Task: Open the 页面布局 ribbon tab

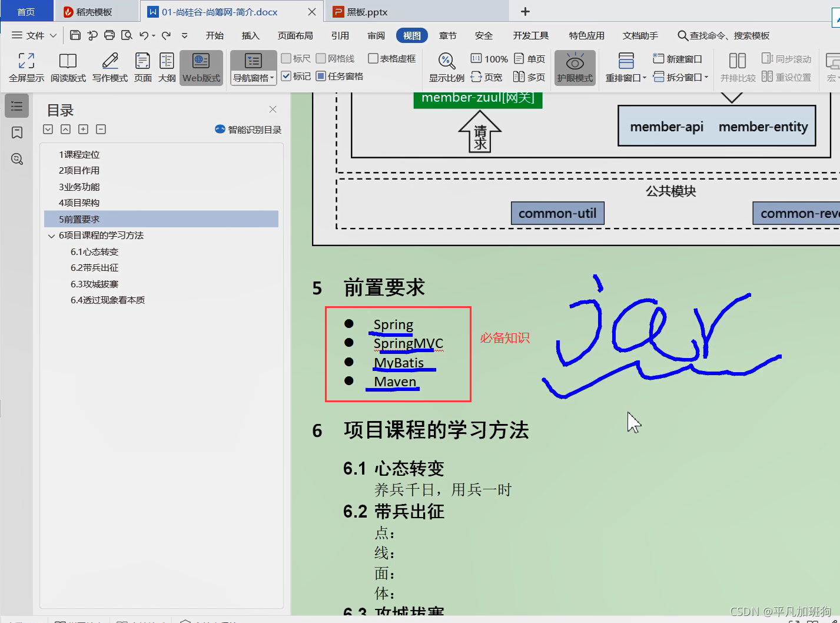Action: coord(296,35)
